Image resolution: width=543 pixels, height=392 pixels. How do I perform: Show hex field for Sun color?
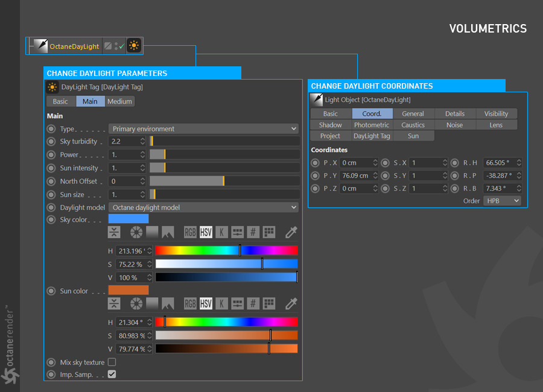click(x=253, y=303)
